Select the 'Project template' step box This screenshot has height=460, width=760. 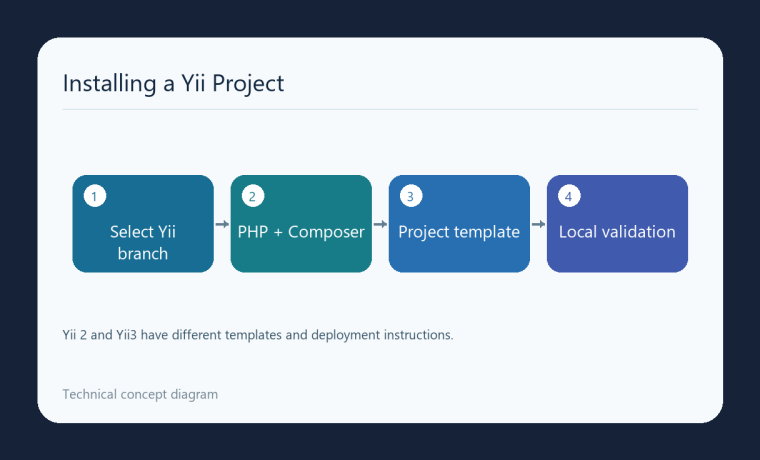[459, 224]
